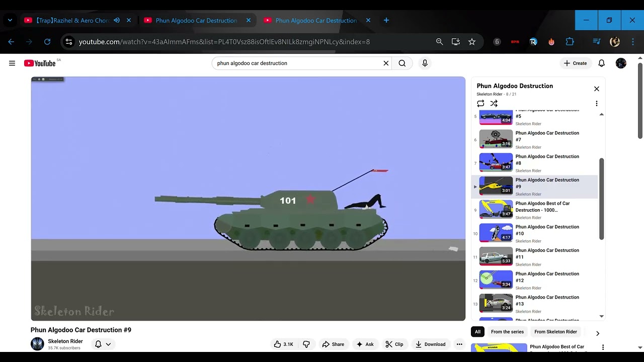Open tab search dropdown arrow
The height and width of the screenshot is (362, 644).
click(10, 21)
